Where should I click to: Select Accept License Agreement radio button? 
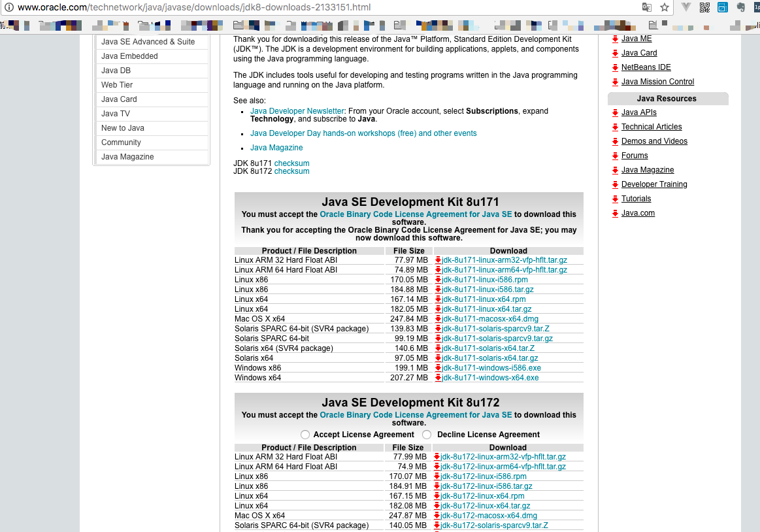pyautogui.click(x=305, y=435)
